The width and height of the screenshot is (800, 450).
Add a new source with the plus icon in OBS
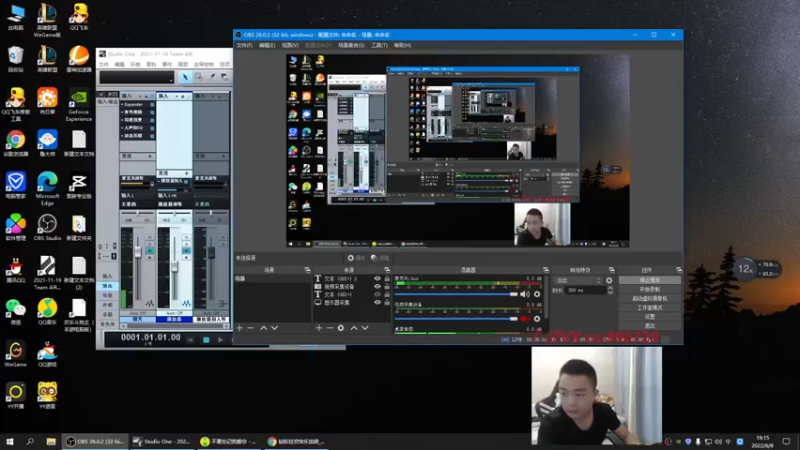coord(319,328)
